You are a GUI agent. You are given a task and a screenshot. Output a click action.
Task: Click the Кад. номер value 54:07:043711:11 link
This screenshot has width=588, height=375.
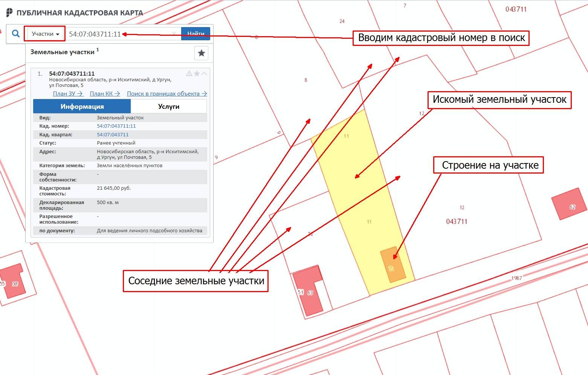click(116, 126)
